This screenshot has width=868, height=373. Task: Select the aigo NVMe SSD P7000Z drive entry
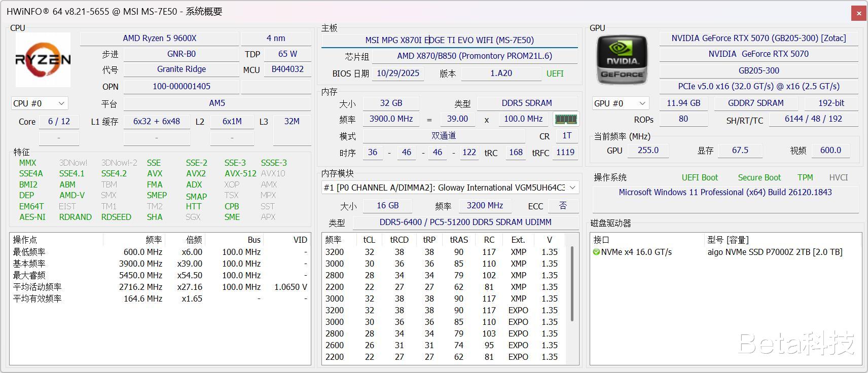[775, 252]
